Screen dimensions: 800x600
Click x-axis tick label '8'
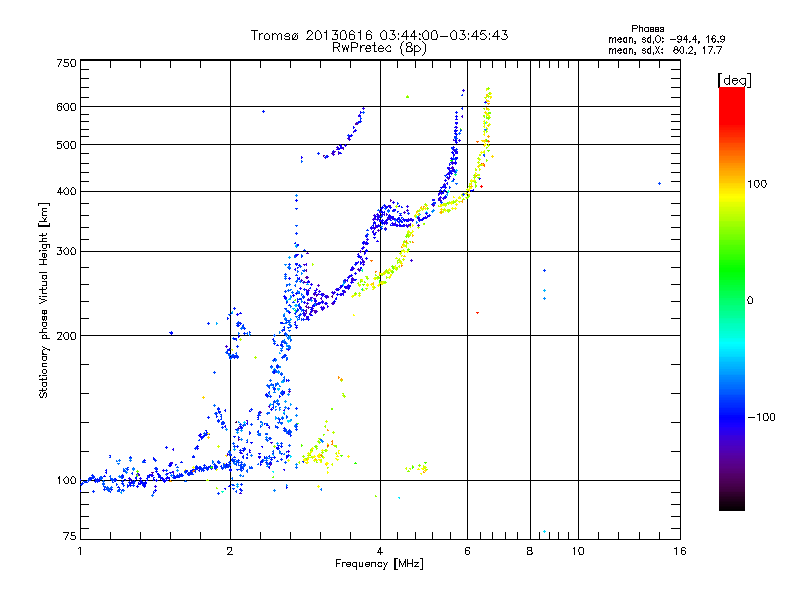(530, 551)
